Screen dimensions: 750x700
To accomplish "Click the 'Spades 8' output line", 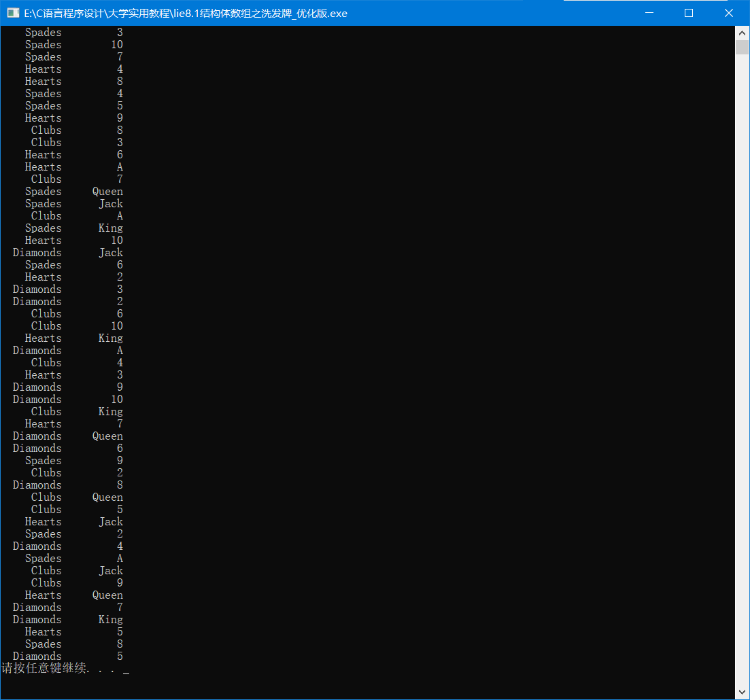I will [73, 644].
